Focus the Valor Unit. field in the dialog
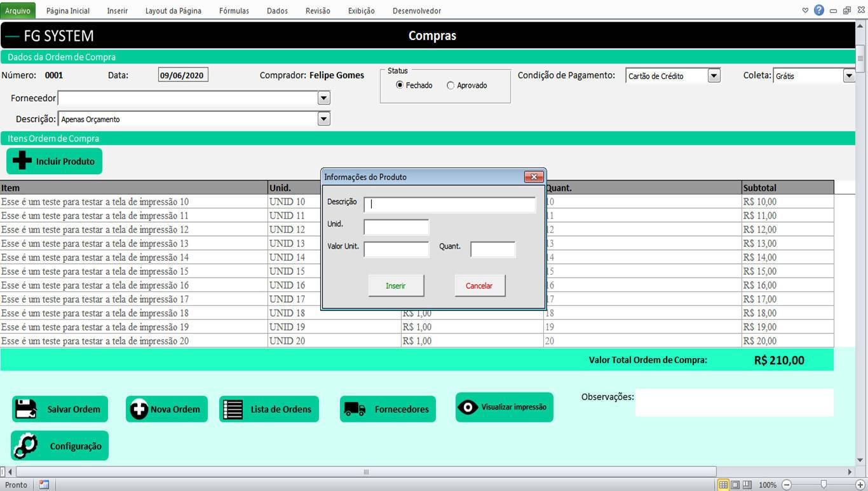This screenshot has width=868, height=491. [x=397, y=249]
